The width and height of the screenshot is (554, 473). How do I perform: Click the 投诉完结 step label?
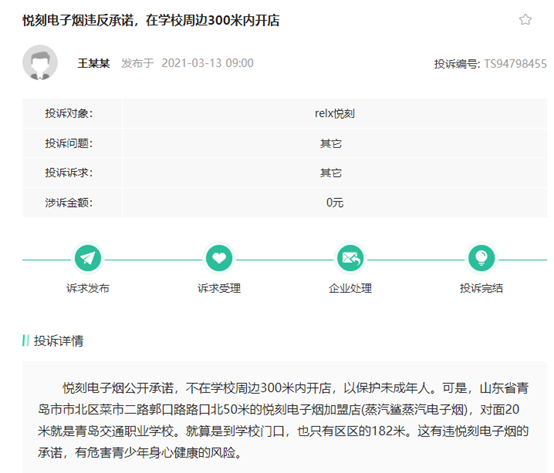click(481, 288)
